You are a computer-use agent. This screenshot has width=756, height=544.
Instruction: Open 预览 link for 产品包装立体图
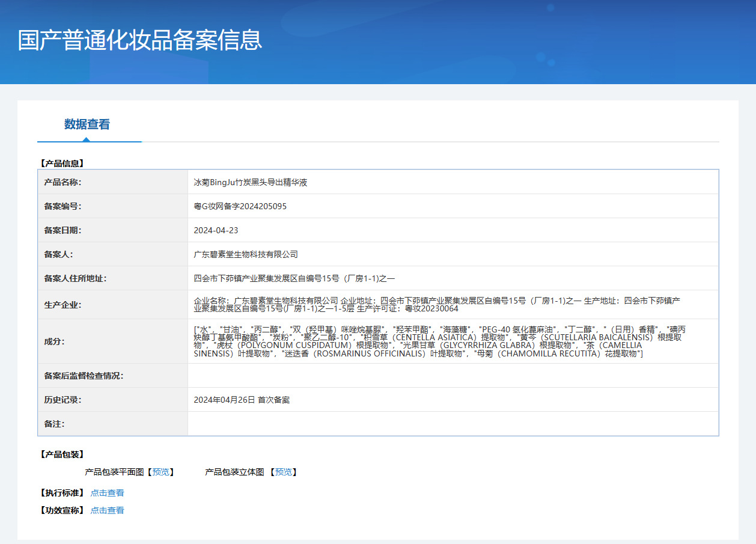pos(284,472)
